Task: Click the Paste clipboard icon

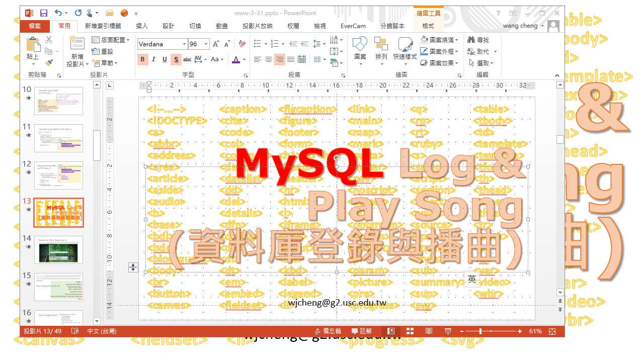Action: [33, 45]
